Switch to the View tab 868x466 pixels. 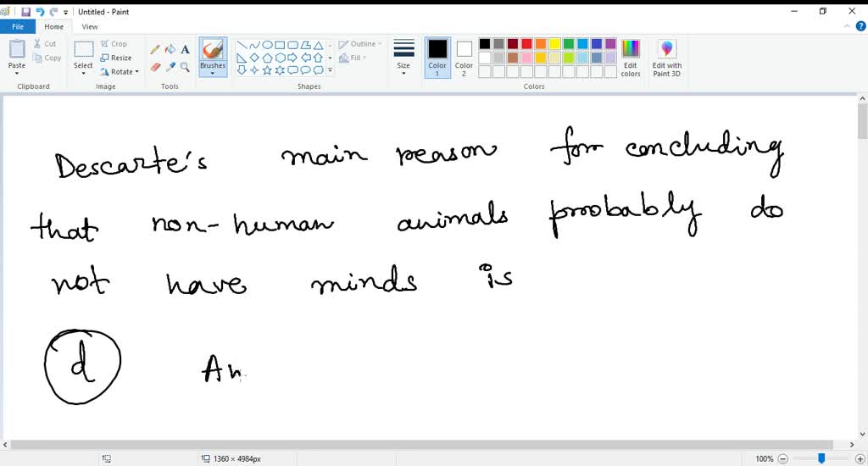click(89, 27)
